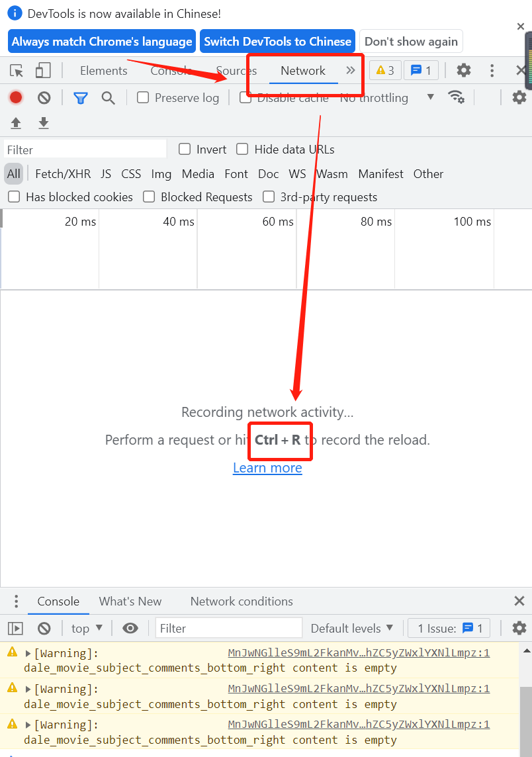
Task: Check Disable cache
Action: point(244,97)
